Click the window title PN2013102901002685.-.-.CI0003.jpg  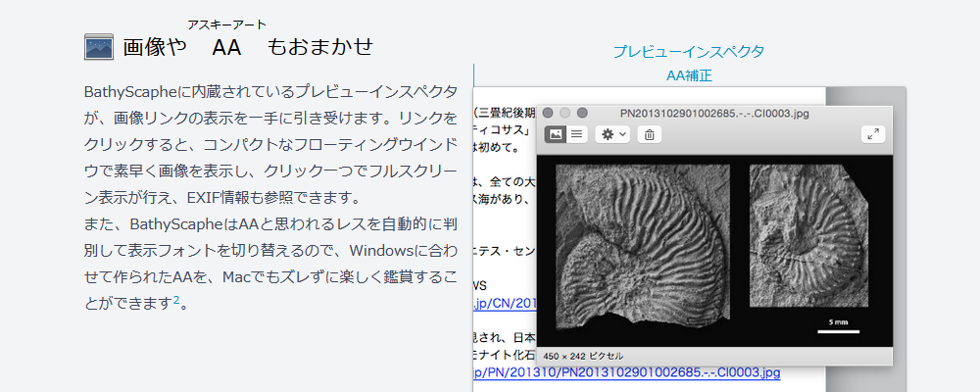(x=712, y=113)
